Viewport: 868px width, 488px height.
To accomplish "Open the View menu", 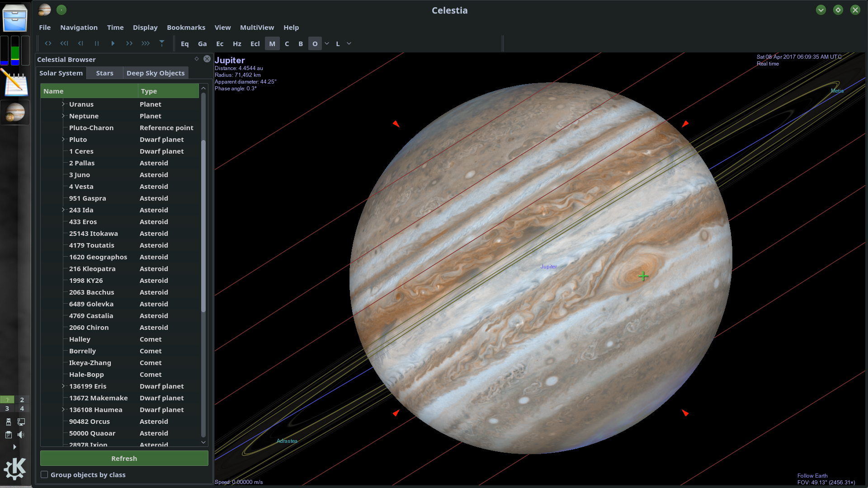I will pos(223,28).
